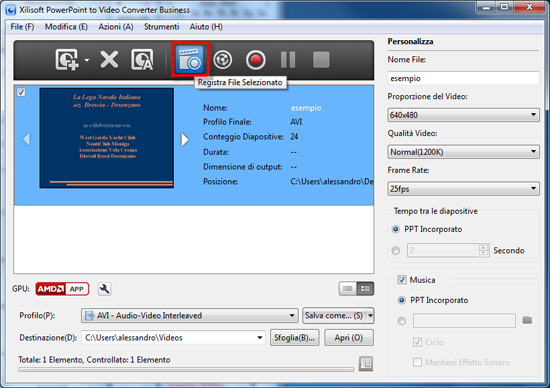Click the slide preview thumbnail
This screenshot has width=550, height=388.
click(107, 138)
